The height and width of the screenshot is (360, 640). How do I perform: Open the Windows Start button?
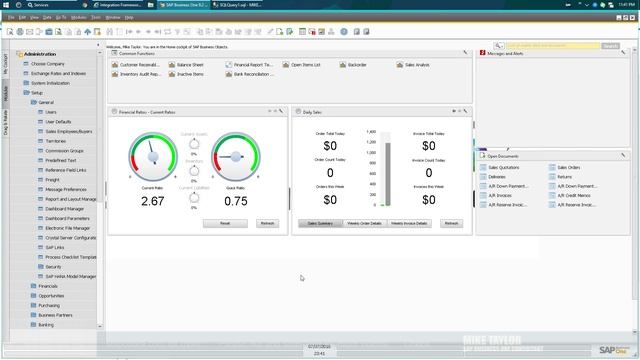(x=6, y=5)
